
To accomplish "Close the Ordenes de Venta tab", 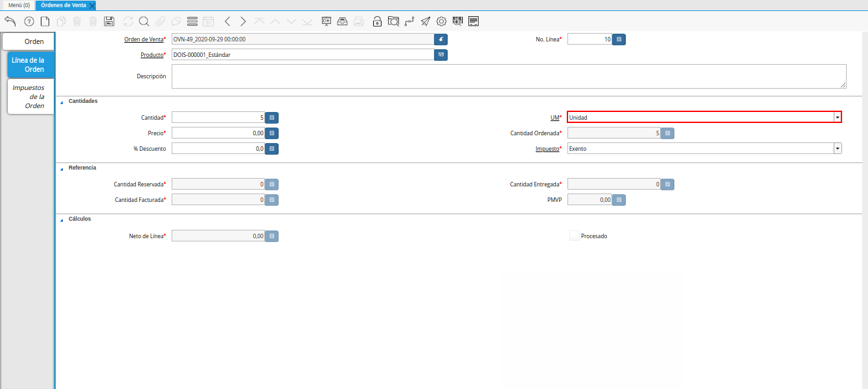I will pyautogui.click(x=92, y=5).
